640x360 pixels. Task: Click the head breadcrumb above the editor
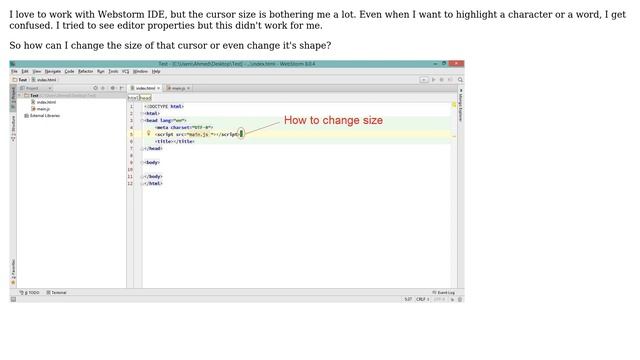(145, 98)
